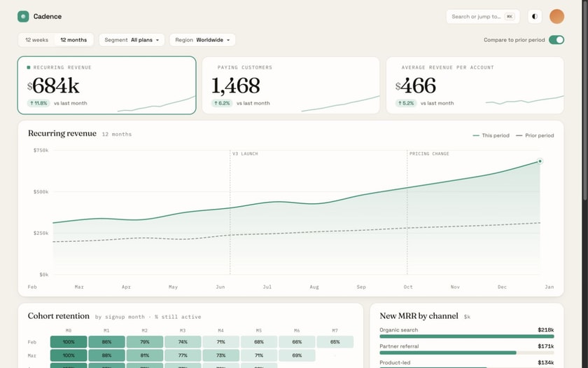Click the Feb M7 65% retention cell
The width and height of the screenshot is (588, 368).
[335, 342]
